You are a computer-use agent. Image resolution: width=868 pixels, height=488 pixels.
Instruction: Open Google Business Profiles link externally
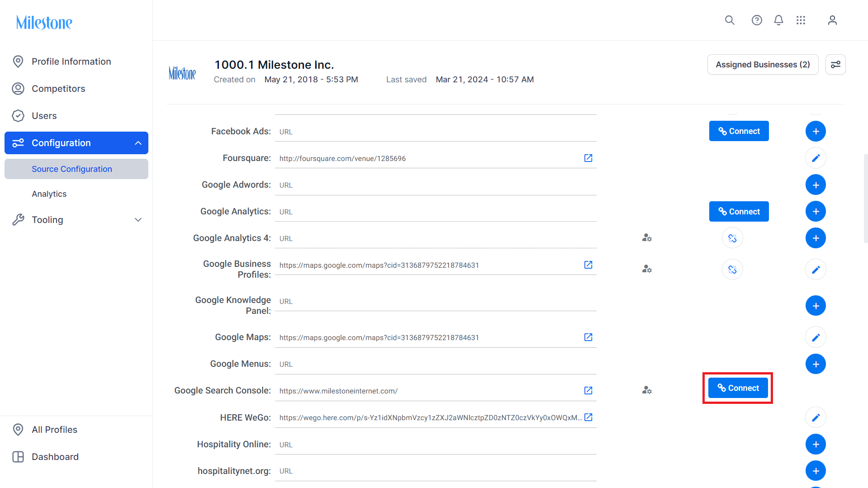tap(588, 265)
